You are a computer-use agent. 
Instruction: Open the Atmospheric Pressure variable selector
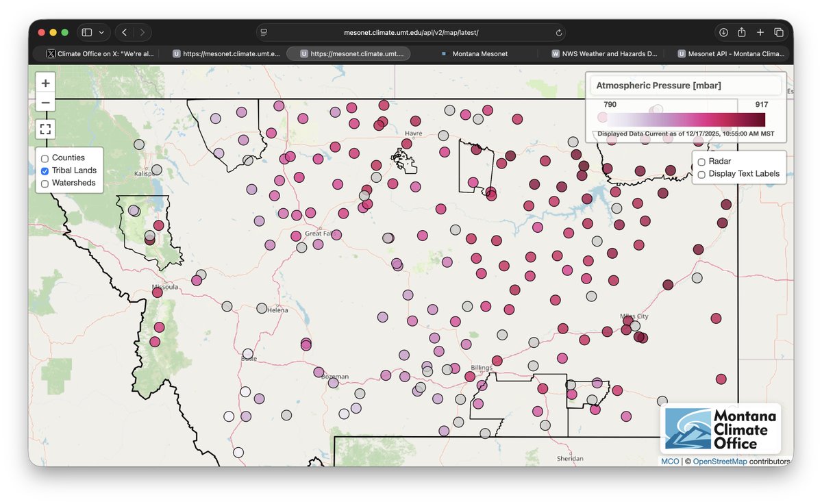pyautogui.click(x=685, y=85)
